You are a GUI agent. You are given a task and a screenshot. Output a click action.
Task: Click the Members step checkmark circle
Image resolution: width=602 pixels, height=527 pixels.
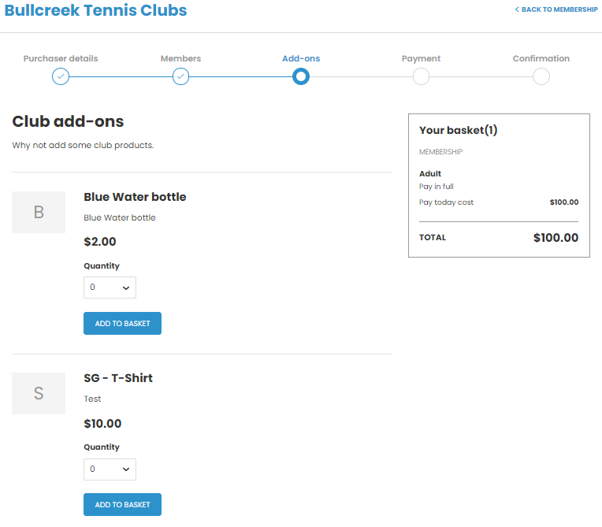coord(181,76)
